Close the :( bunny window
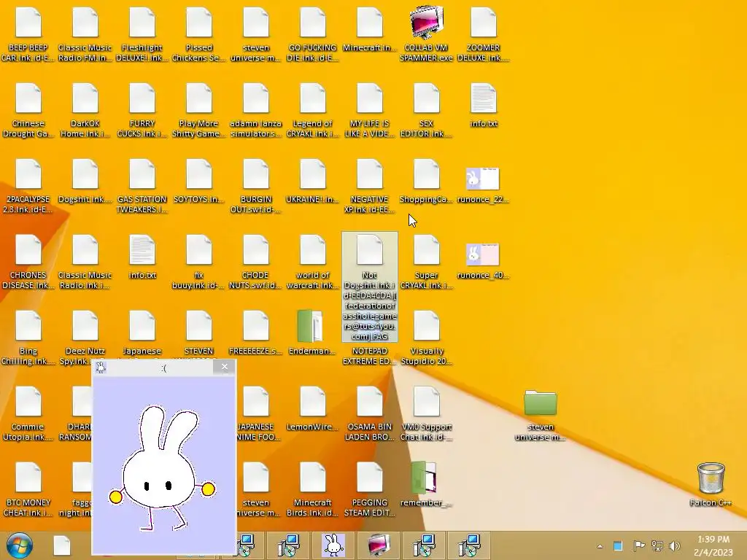747x560 pixels. tap(225, 367)
